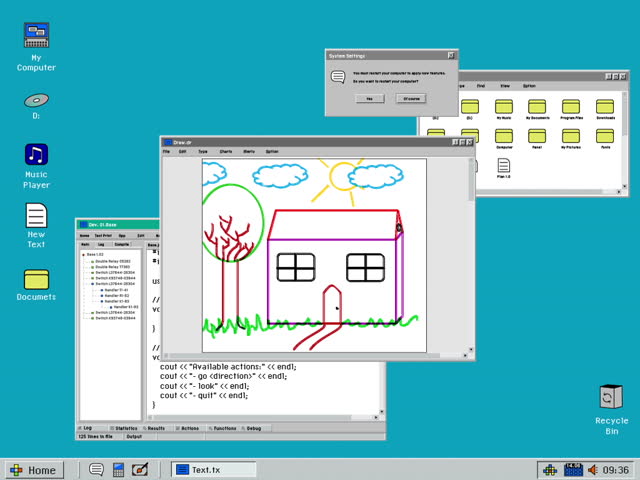Click the Draw window vertical scrollbar
The width and height of the screenshot is (640, 480).
click(471, 250)
